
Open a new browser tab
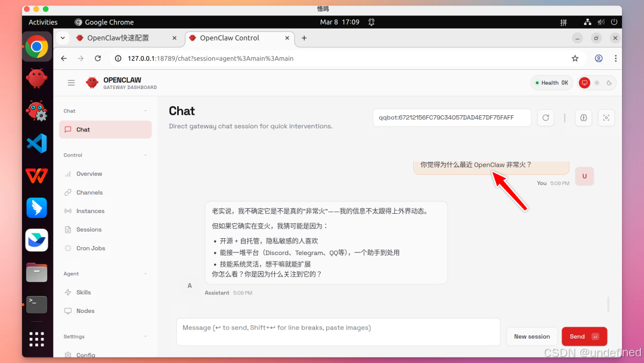[304, 38]
